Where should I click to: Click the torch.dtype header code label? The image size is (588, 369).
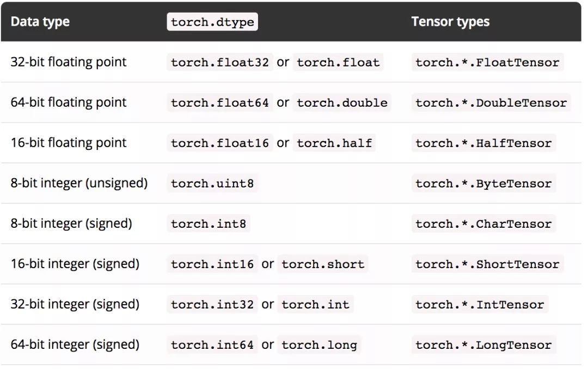click(212, 22)
